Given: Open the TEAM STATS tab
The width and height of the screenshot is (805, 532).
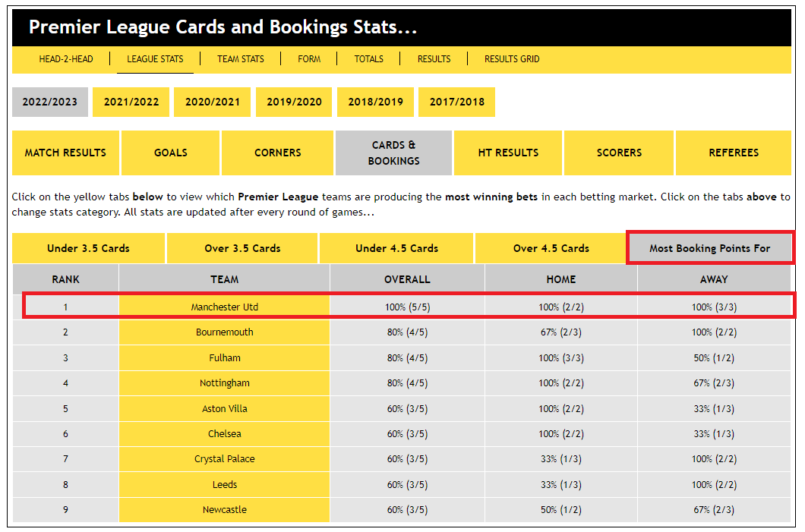Looking at the screenshot, I should [241, 58].
